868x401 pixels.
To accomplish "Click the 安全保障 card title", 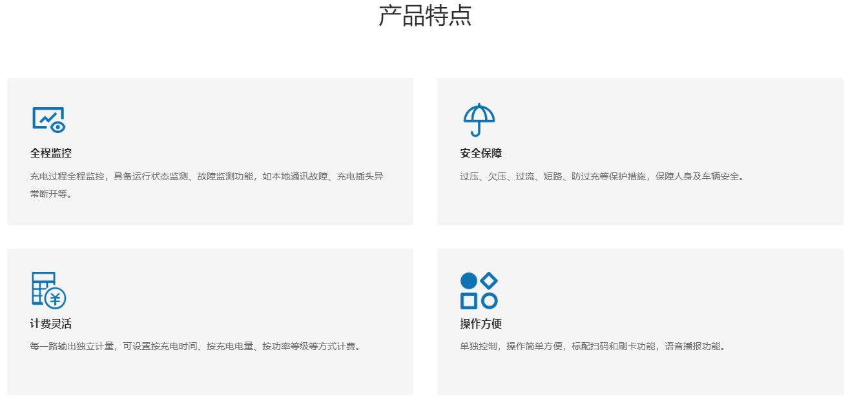I will tap(481, 154).
